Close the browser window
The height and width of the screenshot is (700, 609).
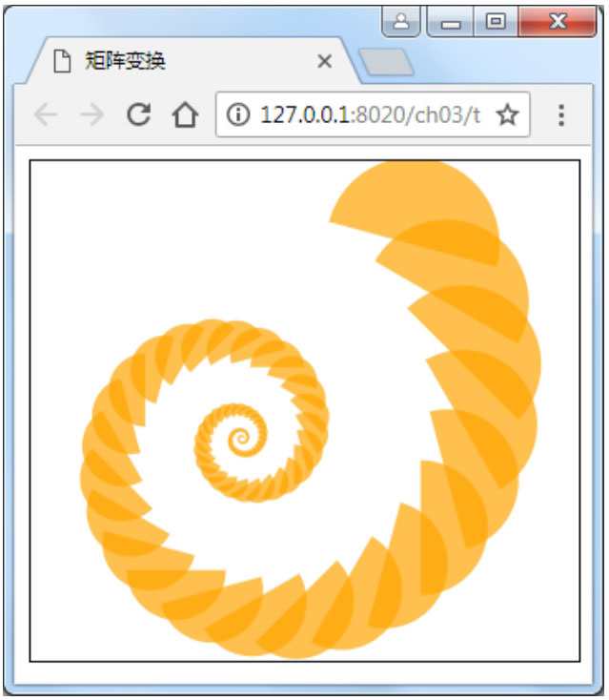558,21
